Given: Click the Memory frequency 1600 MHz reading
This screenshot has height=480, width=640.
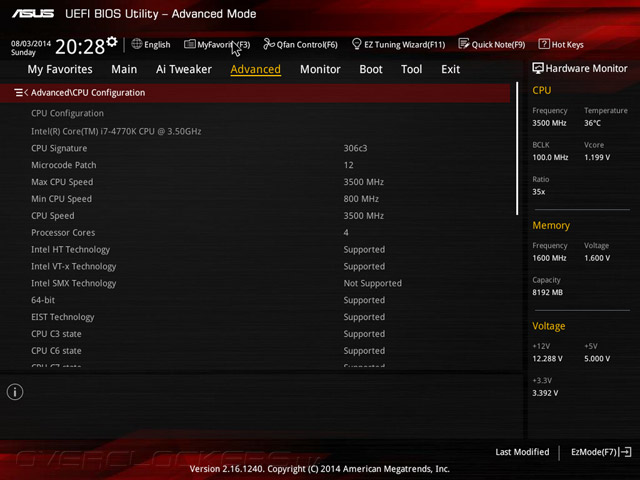Looking at the screenshot, I should click(549, 258).
